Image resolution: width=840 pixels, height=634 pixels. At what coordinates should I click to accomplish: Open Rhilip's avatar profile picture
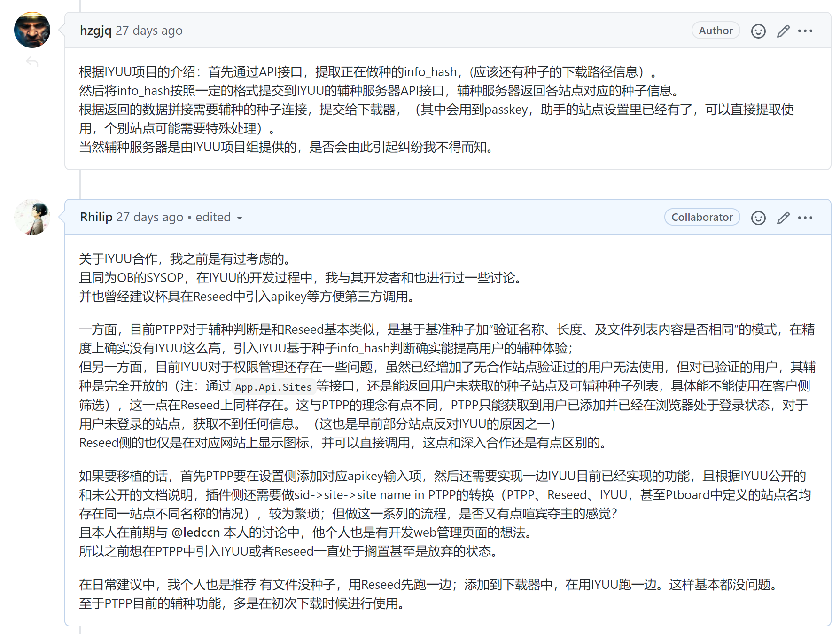coord(32,217)
